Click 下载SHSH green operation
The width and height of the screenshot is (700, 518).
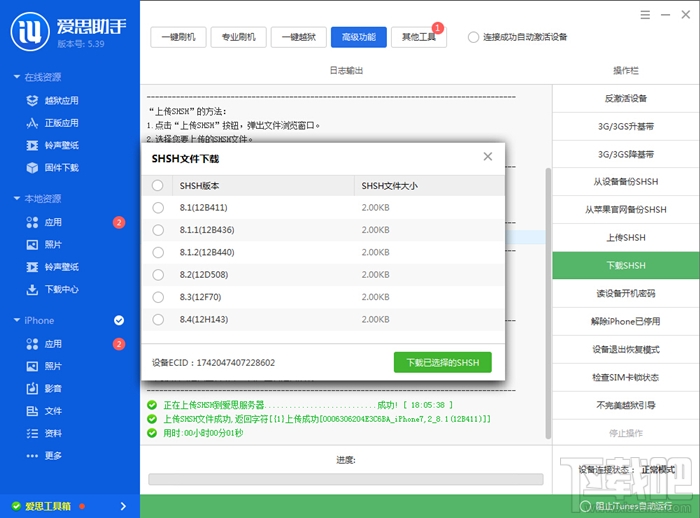625,265
